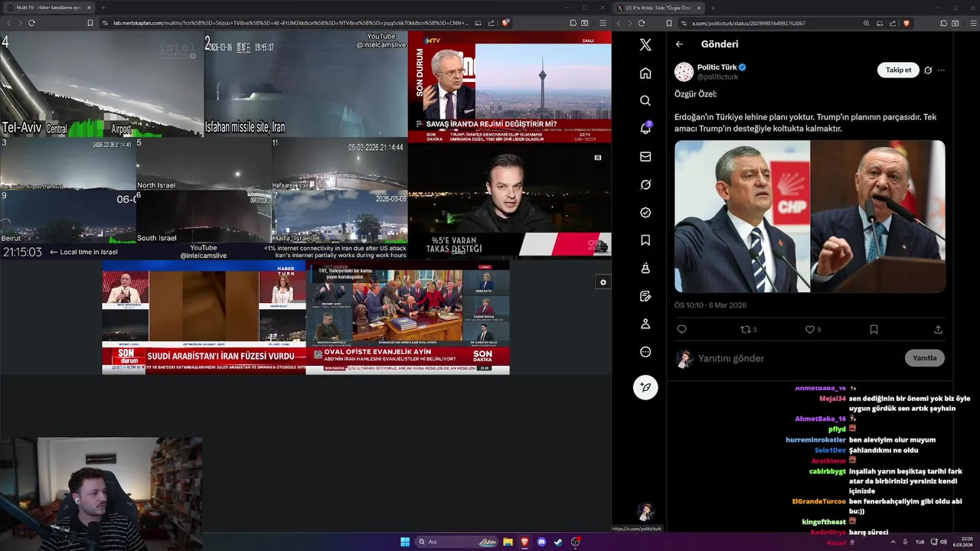Open More options circle in X sidebar
This screenshot has height=551, width=980.
pyautogui.click(x=645, y=352)
